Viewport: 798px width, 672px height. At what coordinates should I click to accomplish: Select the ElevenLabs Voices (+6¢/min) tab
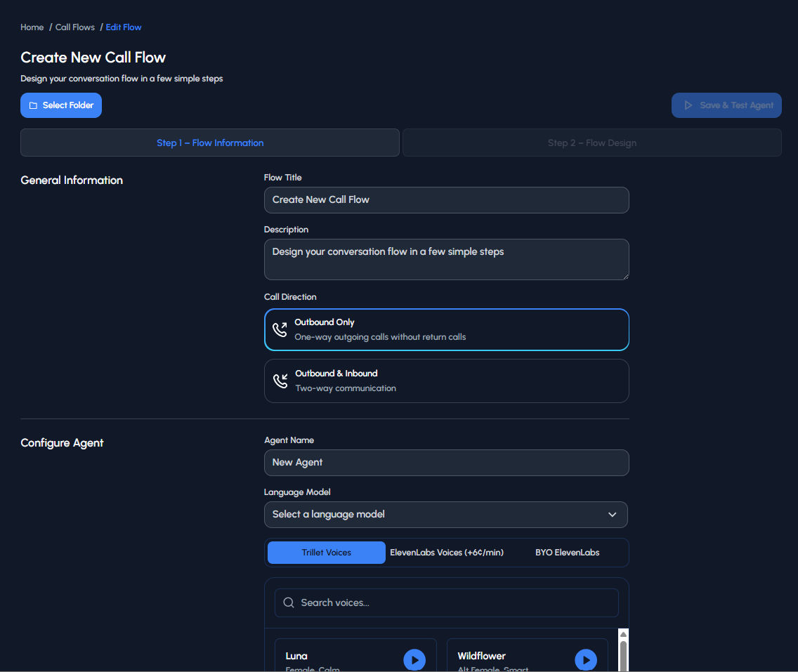(447, 553)
